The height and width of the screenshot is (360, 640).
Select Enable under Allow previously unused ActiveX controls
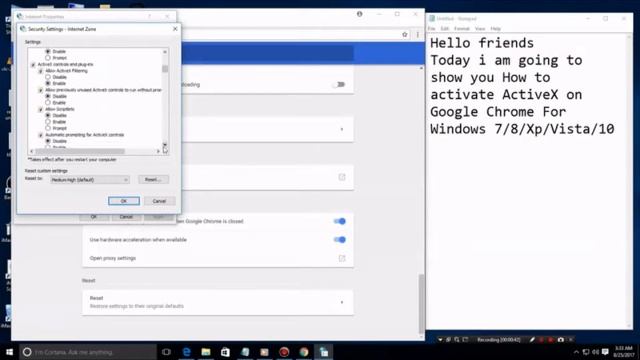48,102
